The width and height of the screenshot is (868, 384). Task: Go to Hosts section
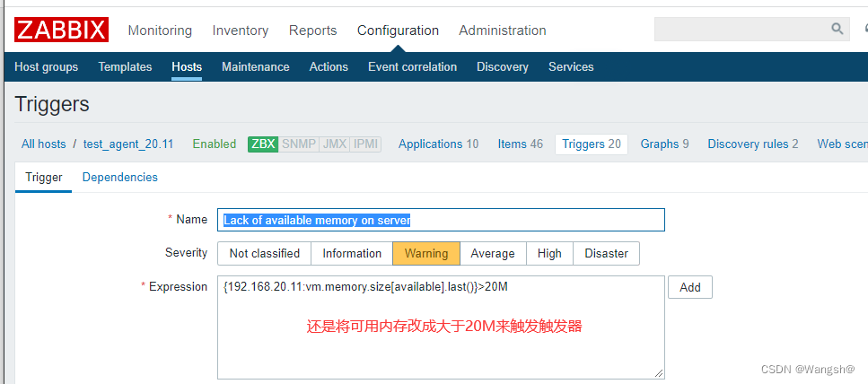coord(187,67)
